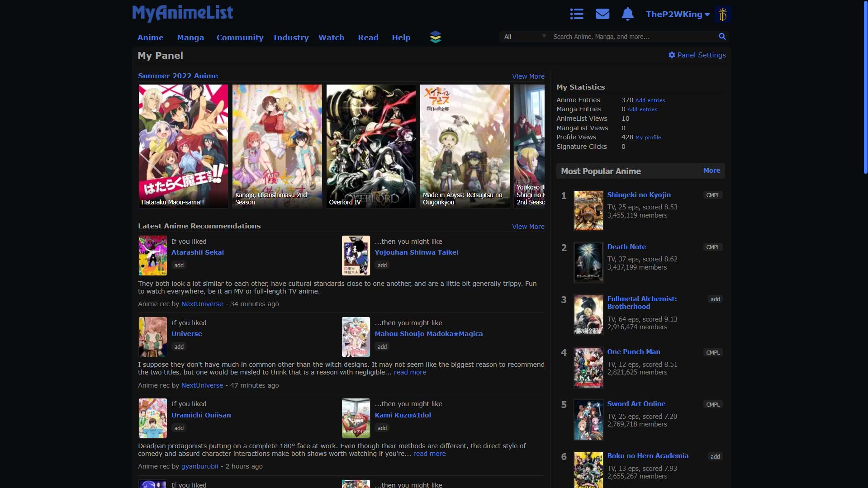Open Mahou Shoujo Madoka★Magica link
This screenshot has height=488, width=868.
[x=428, y=334]
